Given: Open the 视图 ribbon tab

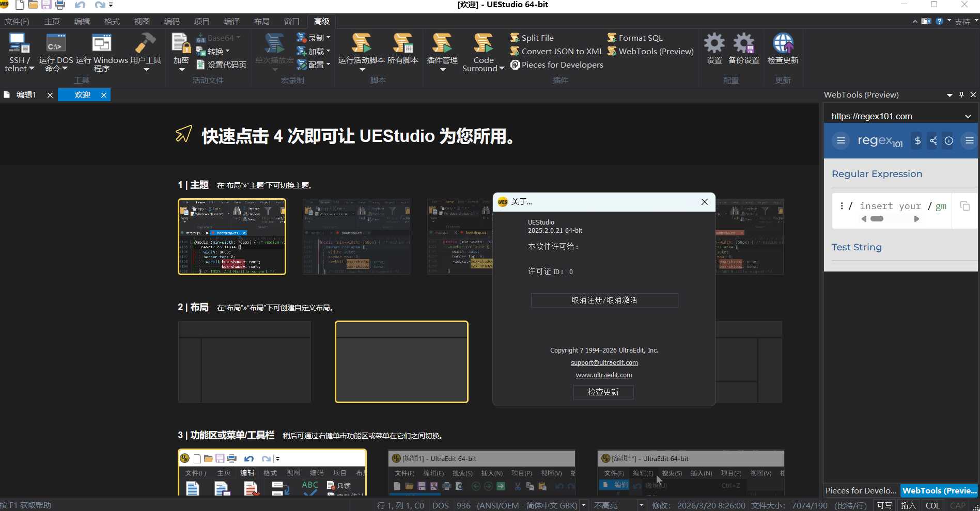Looking at the screenshot, I should (x=142, y=21).
